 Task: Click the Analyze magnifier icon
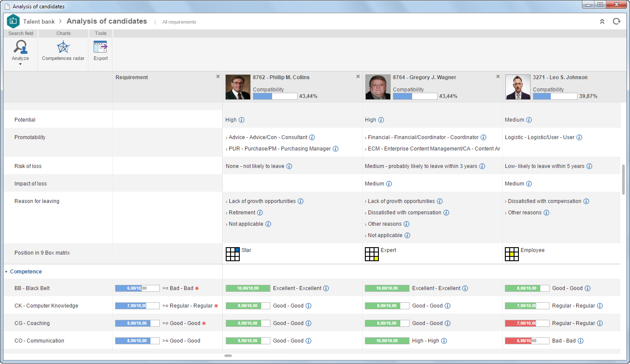click(20, 47)
